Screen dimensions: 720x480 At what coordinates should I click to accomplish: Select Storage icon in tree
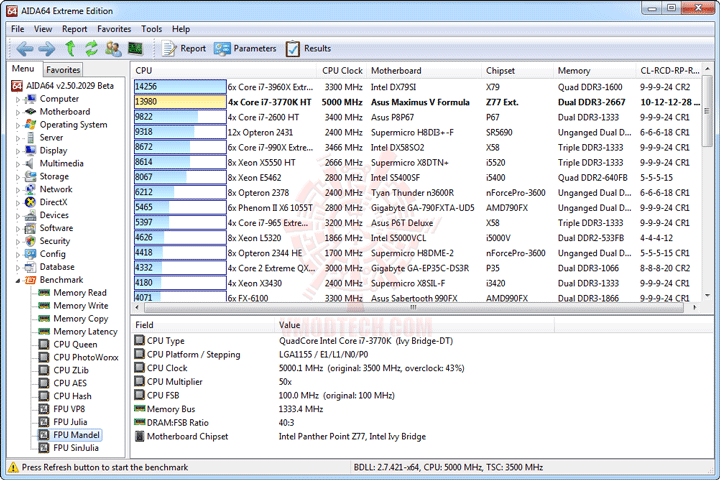click(31, 176)
